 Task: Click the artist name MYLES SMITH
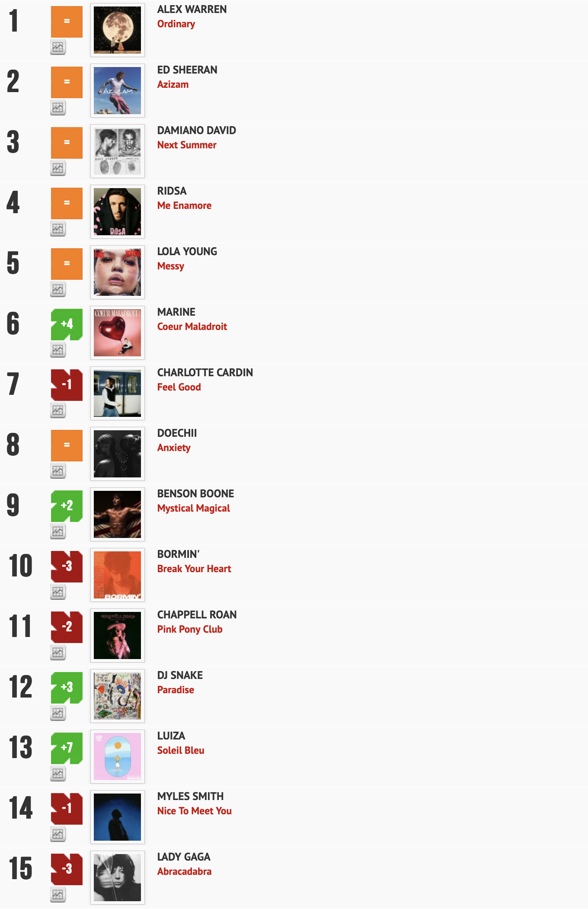coord(190,796)
